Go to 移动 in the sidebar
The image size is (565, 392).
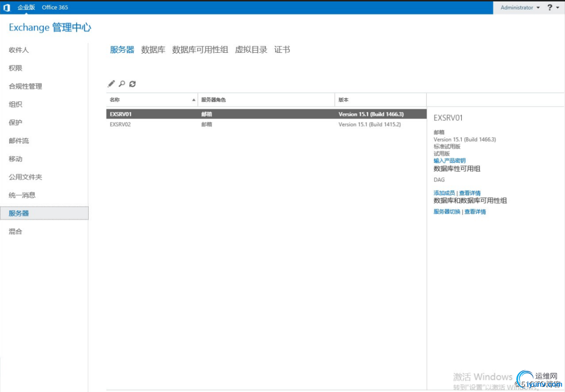click(x=16, y=159)
